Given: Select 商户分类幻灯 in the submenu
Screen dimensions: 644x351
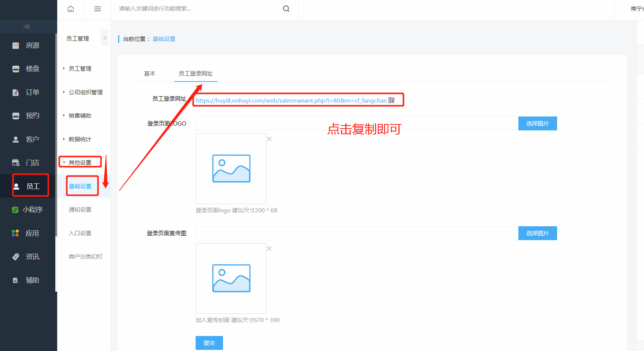Looking at the screenshot, I should (86, 257).
